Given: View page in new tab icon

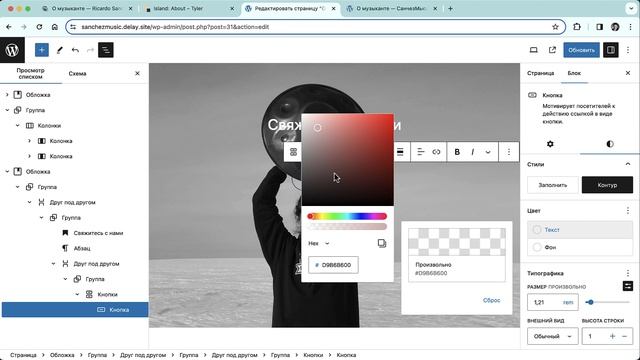Looking at the screenshot, I should 552,50.
